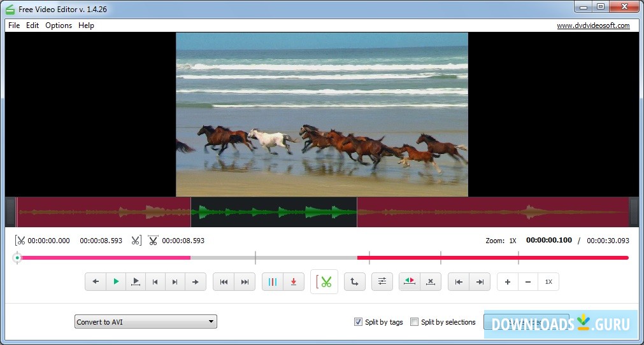Viewport: 644px width, 345px height.
Task: Click the green scissors cut selection button
Action: tap(324, 282)
